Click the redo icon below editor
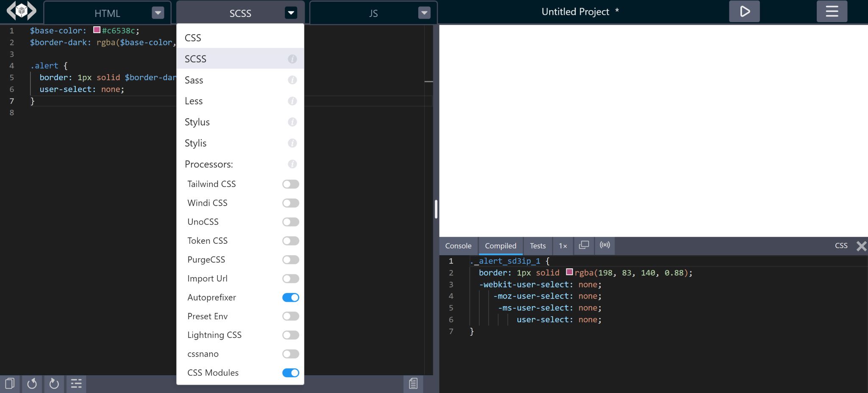Screen dimensions: 868x393 [x=54, y=384]
